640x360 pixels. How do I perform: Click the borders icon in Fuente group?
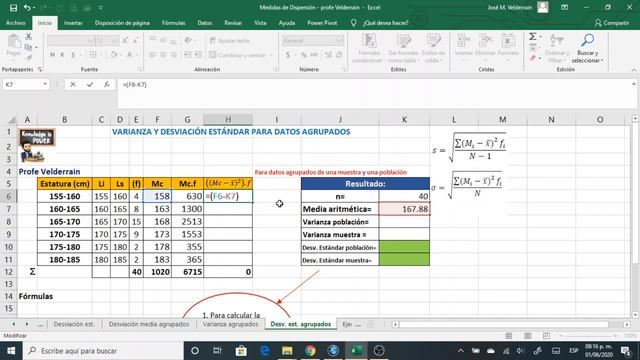tap(93, 55)
